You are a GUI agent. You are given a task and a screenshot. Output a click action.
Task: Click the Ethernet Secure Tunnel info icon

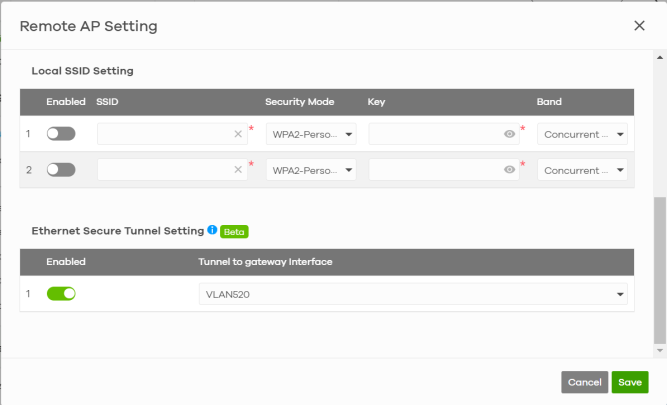(212, 230)
